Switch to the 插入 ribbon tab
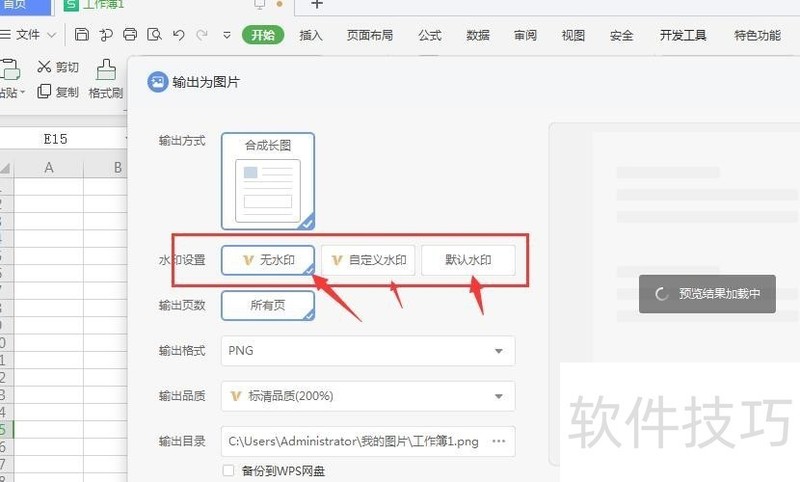The height and width of the screenshot is (482, 800). pos(311,35)
